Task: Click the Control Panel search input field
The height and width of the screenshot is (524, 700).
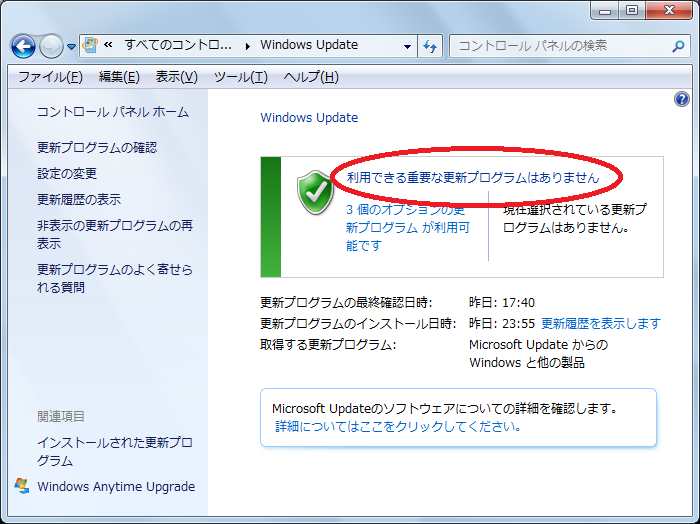Action: click(x=560, y=46)
